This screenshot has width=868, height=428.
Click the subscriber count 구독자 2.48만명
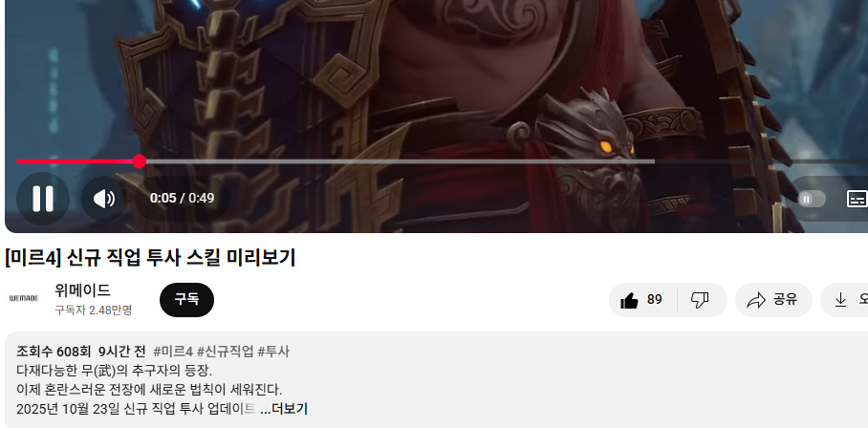click(x=94, y=310)
